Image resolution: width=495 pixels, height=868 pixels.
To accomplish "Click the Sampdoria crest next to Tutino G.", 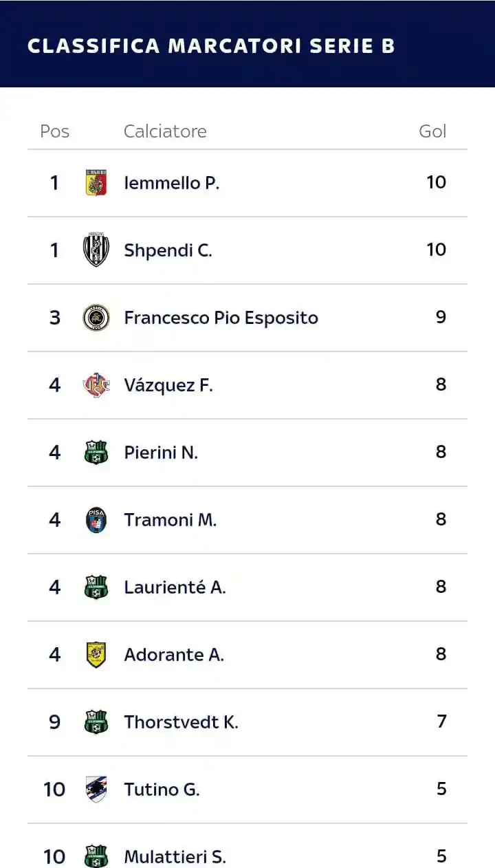I will 96,790.
